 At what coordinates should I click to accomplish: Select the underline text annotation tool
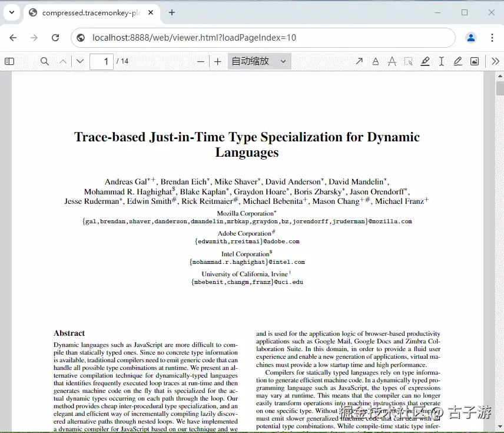click(376, 61)
